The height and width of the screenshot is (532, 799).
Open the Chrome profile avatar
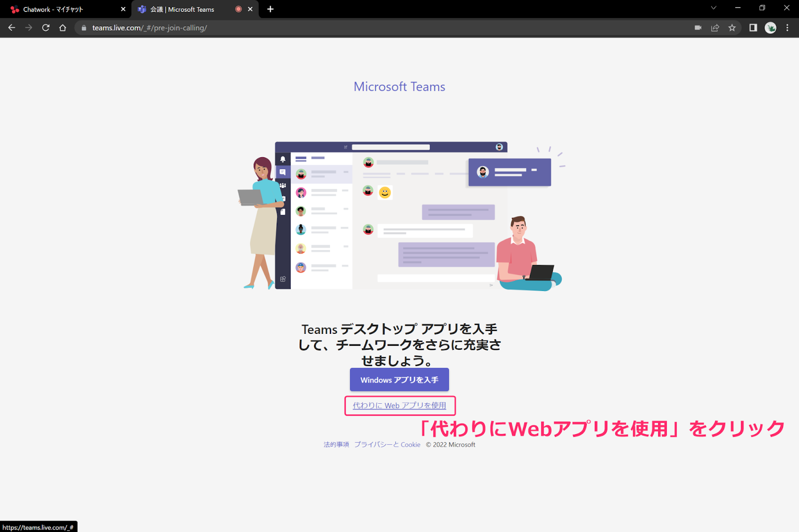pyautogui.click(x=771, y=28)
